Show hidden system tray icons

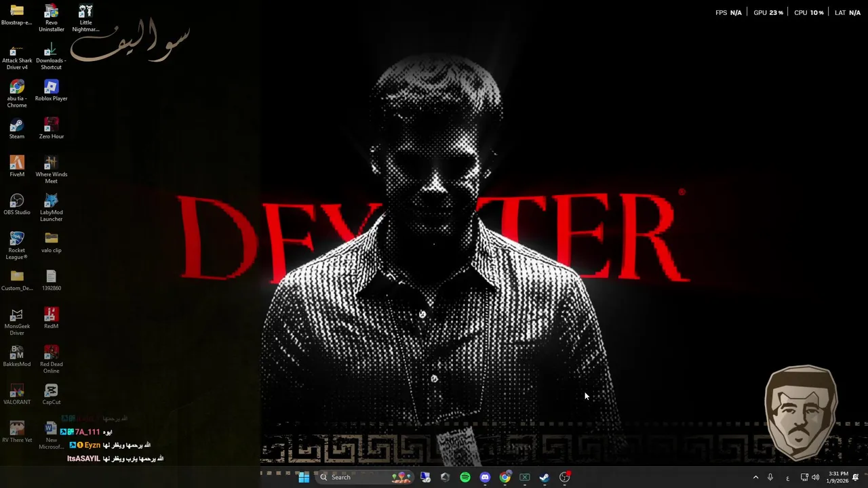[755, 477]
